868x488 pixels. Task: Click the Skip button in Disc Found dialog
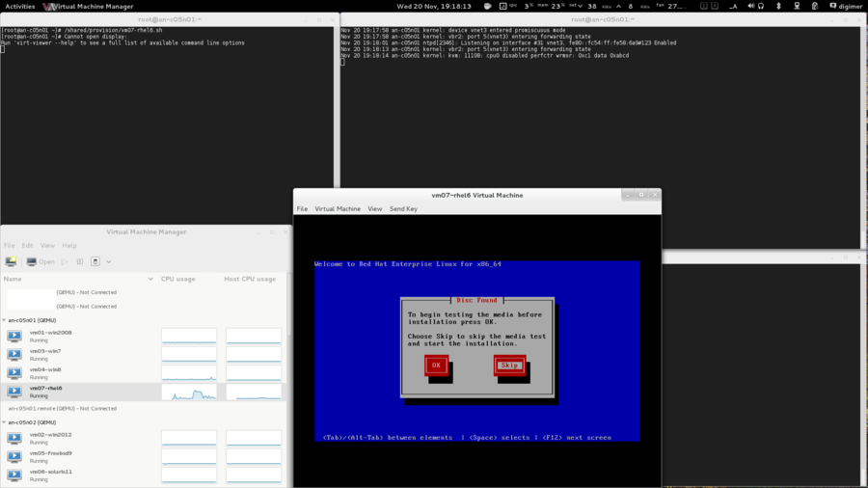click(509, 366)
